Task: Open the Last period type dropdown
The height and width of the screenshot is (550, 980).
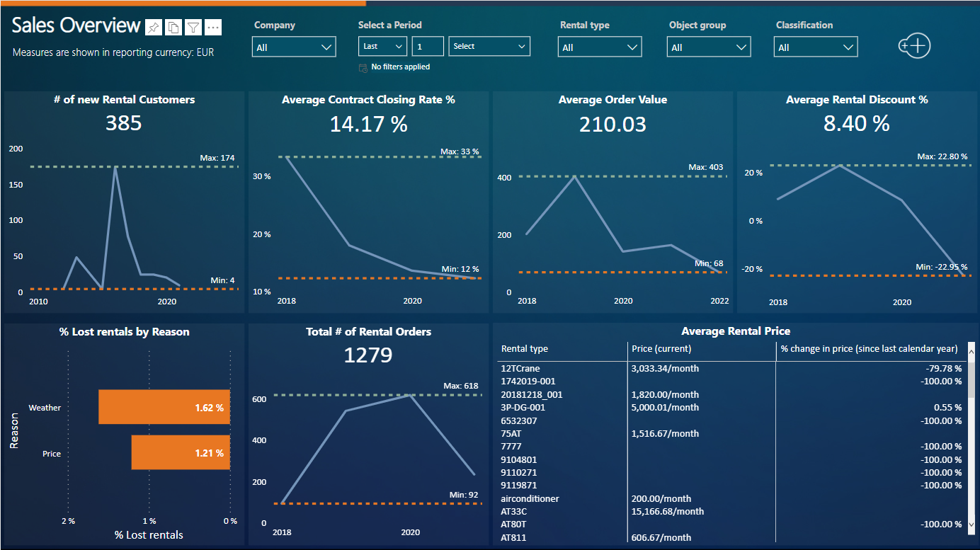Action: tap(382, 46)
